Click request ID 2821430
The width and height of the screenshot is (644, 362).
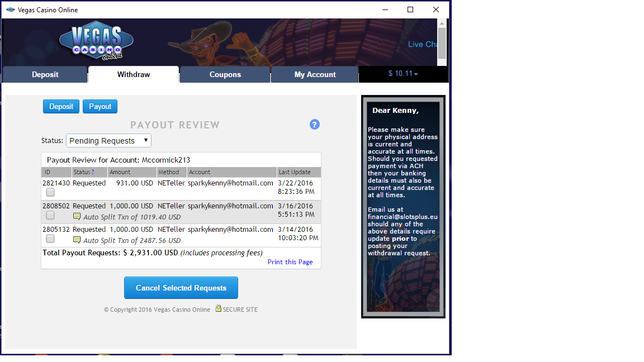[x=56, y=183]
